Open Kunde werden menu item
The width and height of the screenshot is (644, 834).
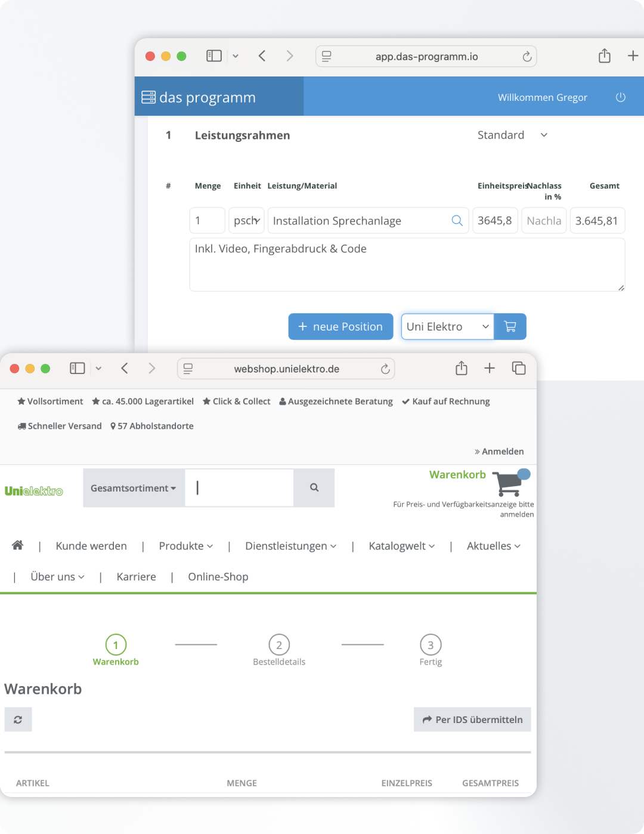pos(91,546)
